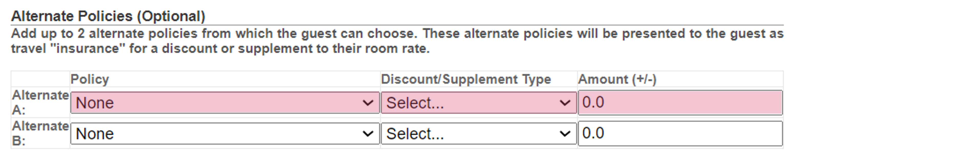Screen dimensions: 980x161
Task: Open the Alternate A Policy dropdown
Action: pos(225,103)
